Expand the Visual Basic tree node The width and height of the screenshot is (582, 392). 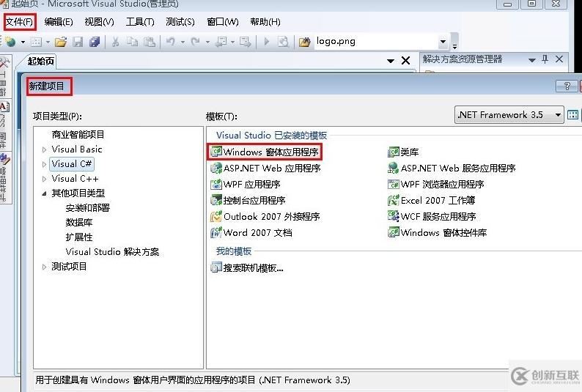45,149
